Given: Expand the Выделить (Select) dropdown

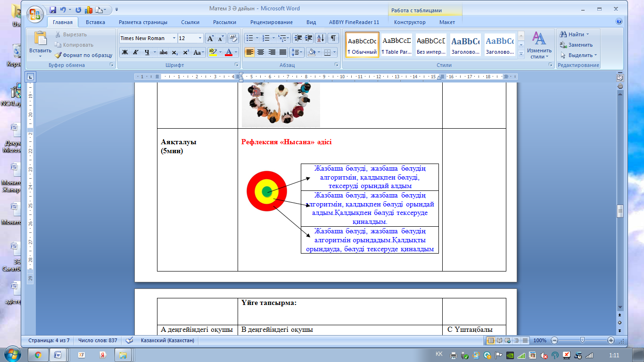Looking at the screenshot, I should tap(578, 55).
